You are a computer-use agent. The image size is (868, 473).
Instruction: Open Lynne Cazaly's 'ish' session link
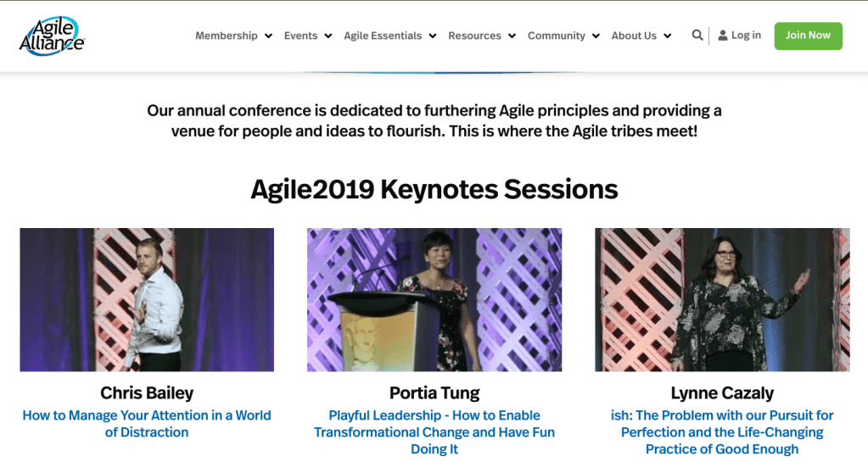722,432
